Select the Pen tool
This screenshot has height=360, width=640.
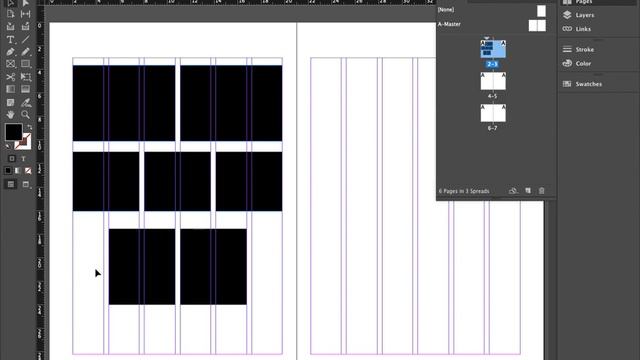pos(11,52)
